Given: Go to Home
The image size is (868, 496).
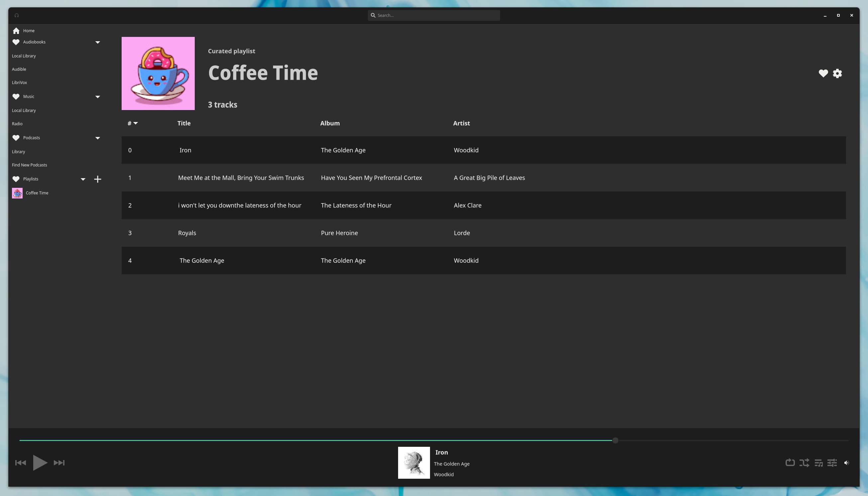Looking at the screenshot, I should point(29,31).
